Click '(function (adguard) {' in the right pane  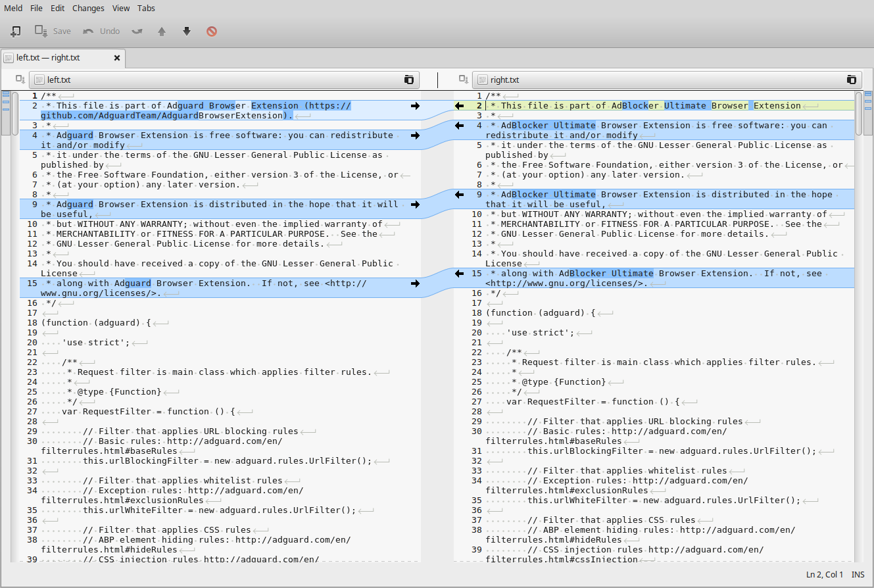541,313
